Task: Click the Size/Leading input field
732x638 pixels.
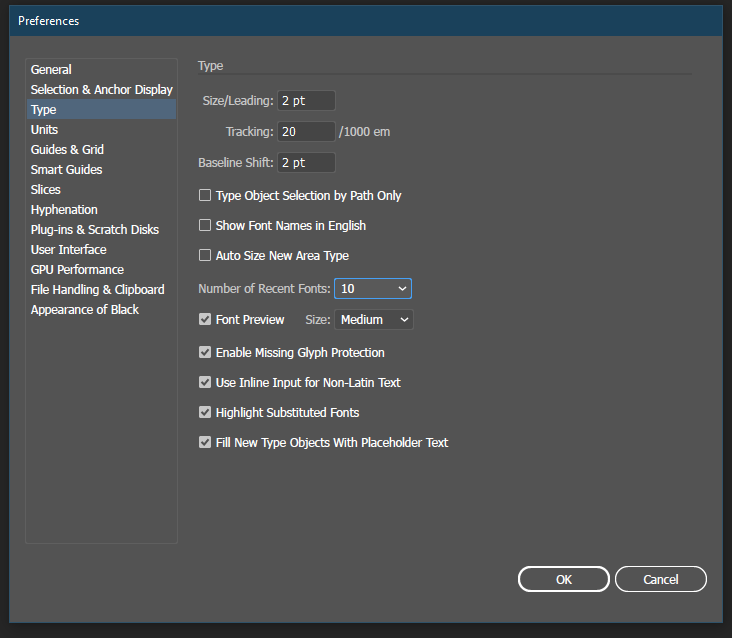Action: click(x=306, y=101)
